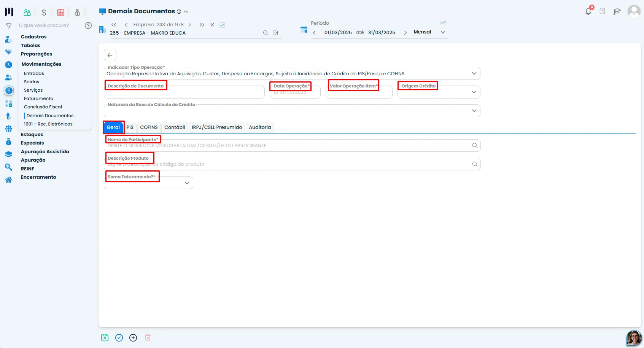Click the notifications bell icon
Screen dimensions: 644x348
click(x=588, y=11)
